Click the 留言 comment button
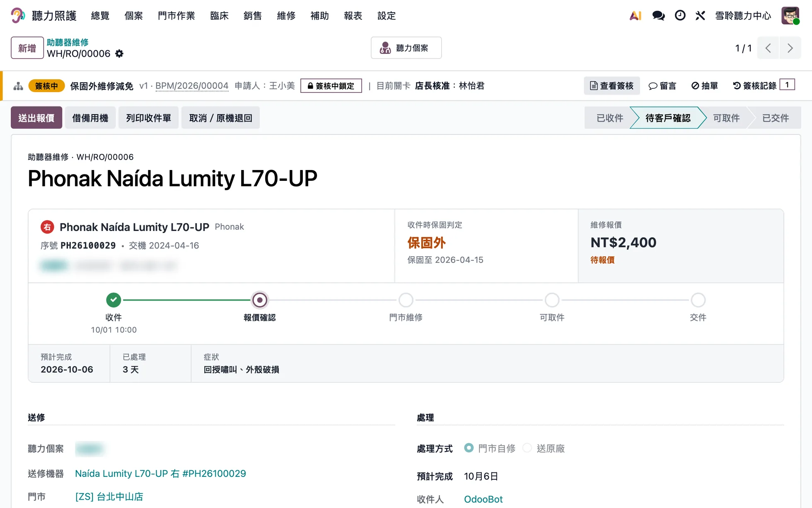The height and width of the screenshot is (508, 812). click(x=662, y=86)
